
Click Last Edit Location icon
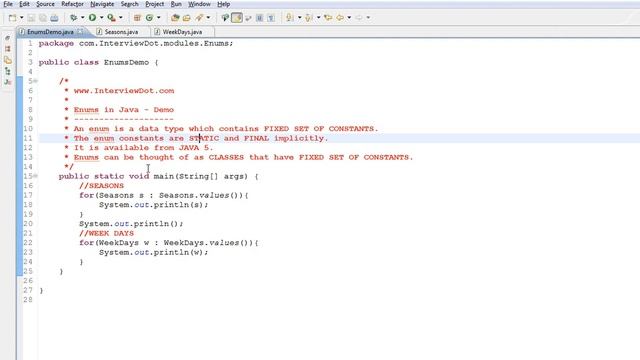tap(328, 18)
